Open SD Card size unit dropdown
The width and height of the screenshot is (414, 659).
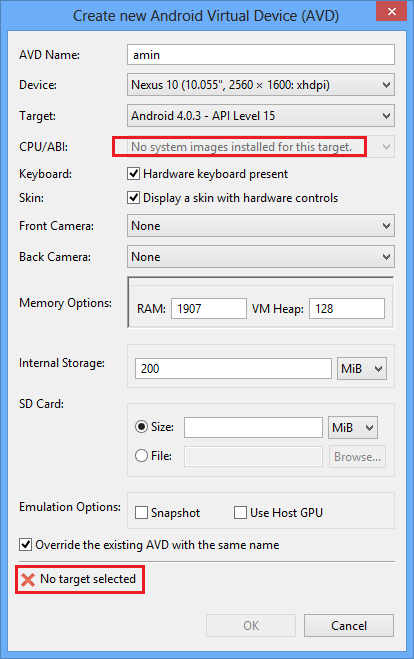click(353, 428)
